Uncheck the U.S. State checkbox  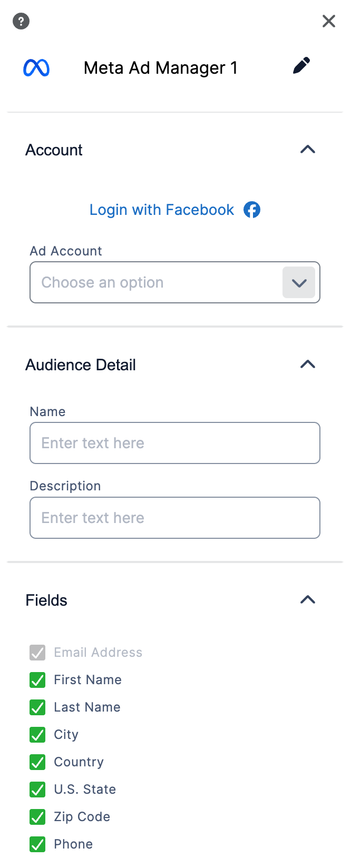click(x=37, y=790)
